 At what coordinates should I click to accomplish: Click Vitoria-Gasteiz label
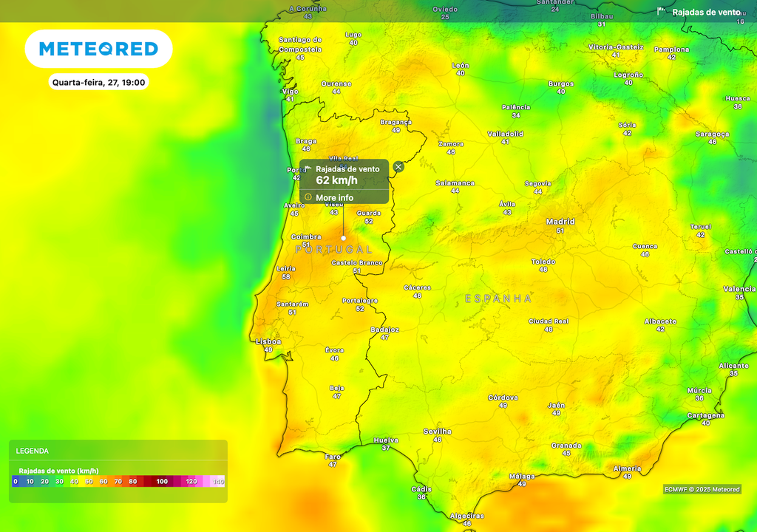click(x=616, y=47)
